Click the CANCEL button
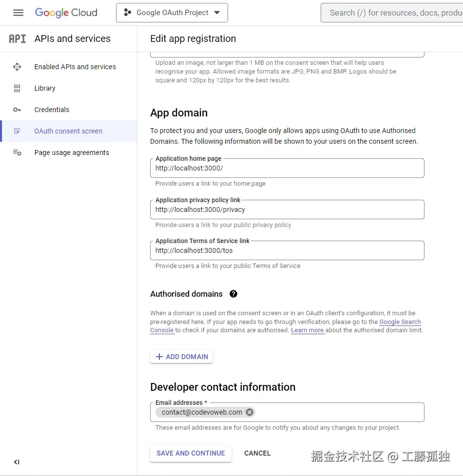This screenshot has height=476, width=463. point(257,453)
